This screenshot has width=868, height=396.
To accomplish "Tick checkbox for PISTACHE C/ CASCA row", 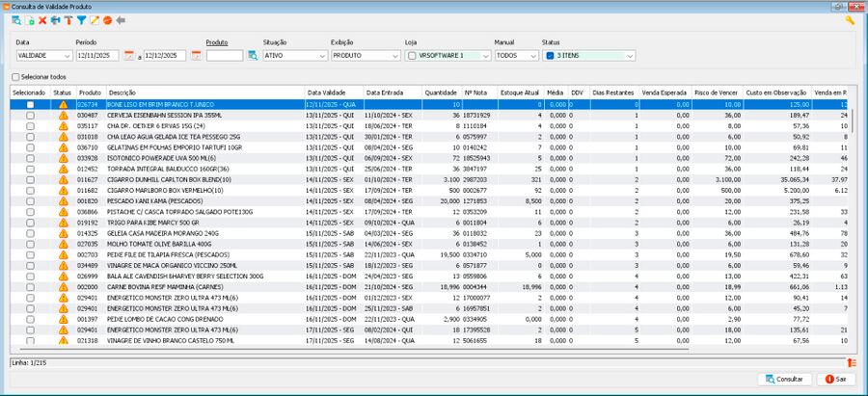I will (x=30, y=212).
